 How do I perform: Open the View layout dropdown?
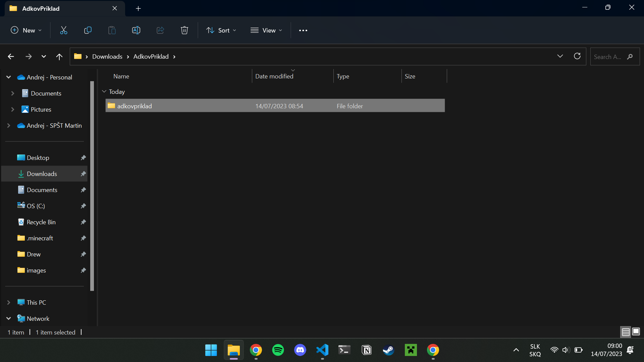(266, 30)
